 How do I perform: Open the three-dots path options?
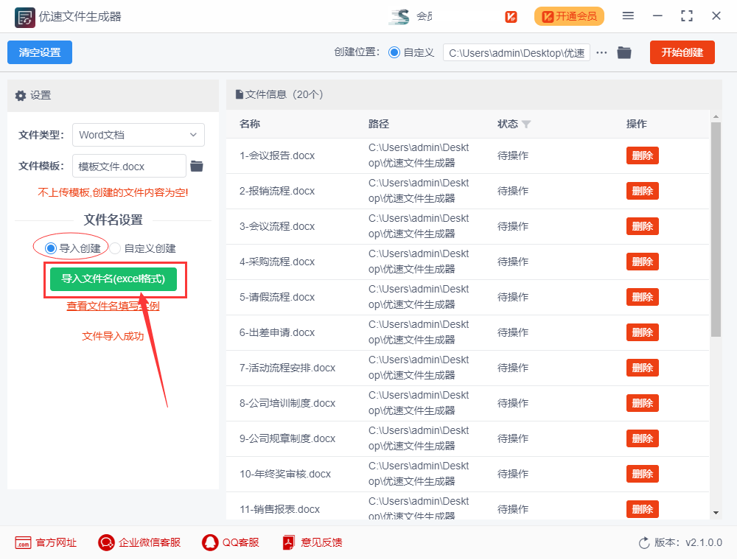pyautogui.click(x=601, y=52)
